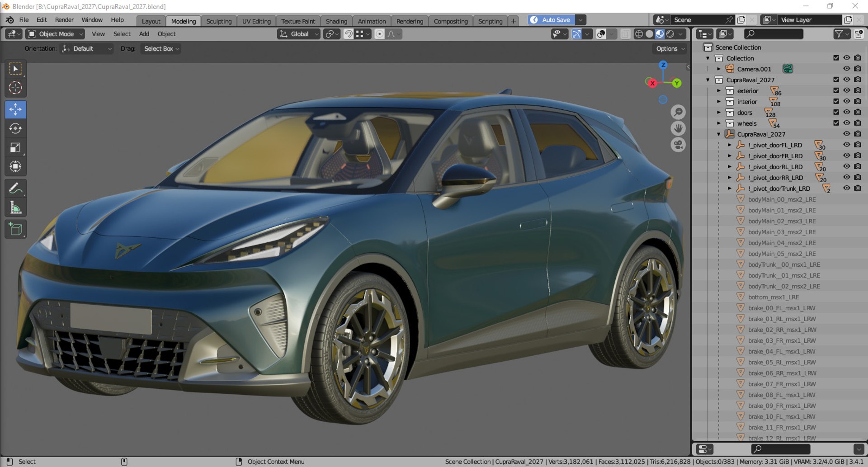
Task: Expand the exterior collection
Action: (719, 90)
